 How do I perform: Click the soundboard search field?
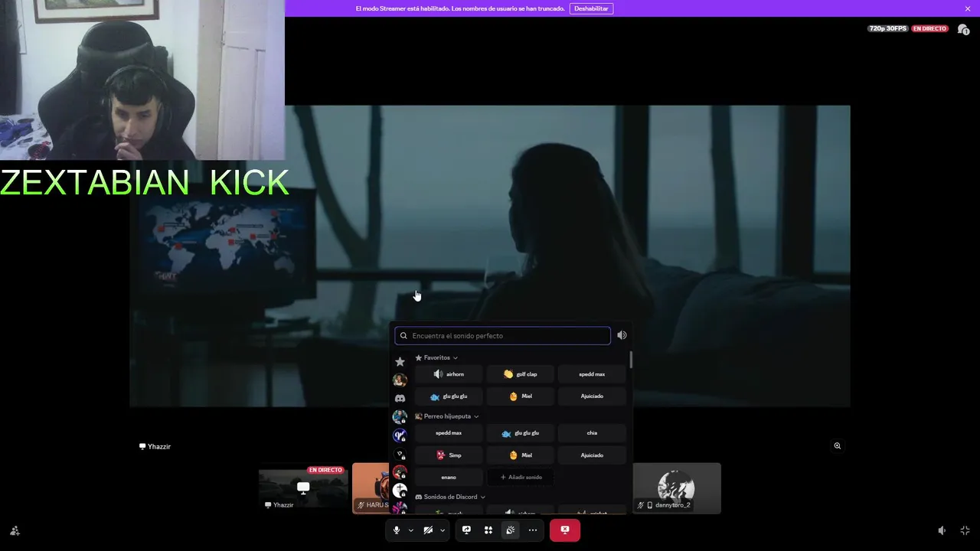tap(502, 336)
